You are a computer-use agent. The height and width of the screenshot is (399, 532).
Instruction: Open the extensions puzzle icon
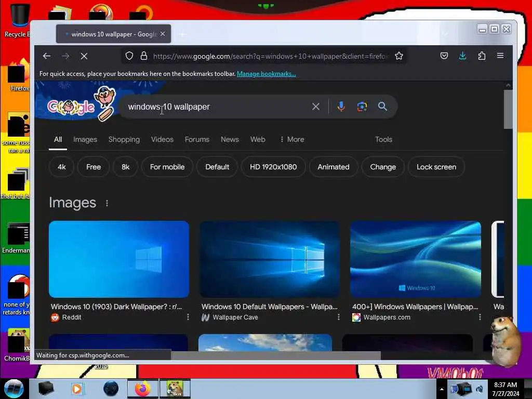[482, 56]
